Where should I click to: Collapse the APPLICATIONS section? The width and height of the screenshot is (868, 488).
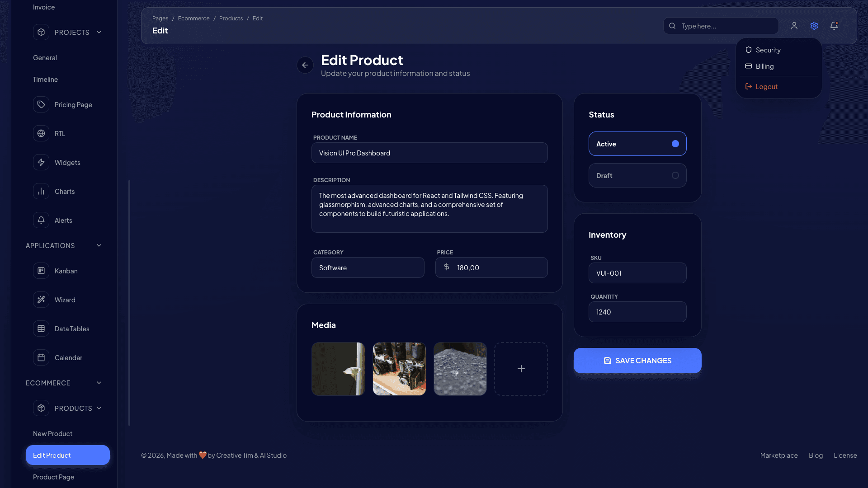pos(99,245)
